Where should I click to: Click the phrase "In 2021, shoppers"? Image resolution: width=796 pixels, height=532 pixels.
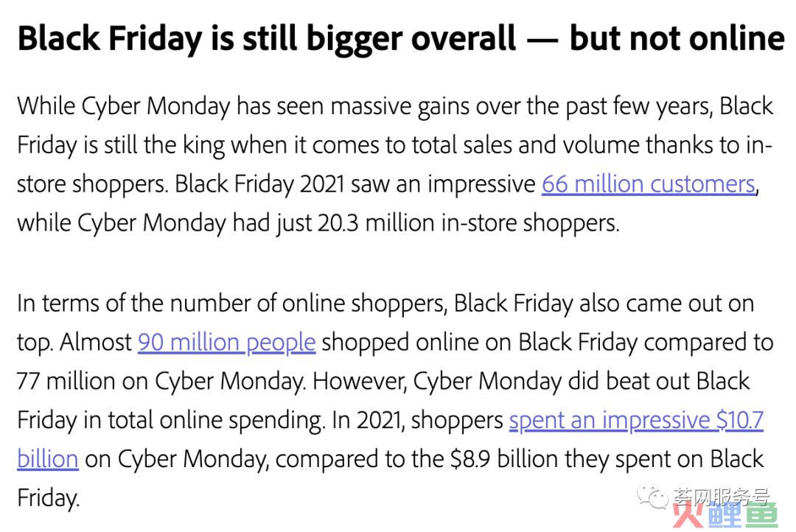(417, 420)
